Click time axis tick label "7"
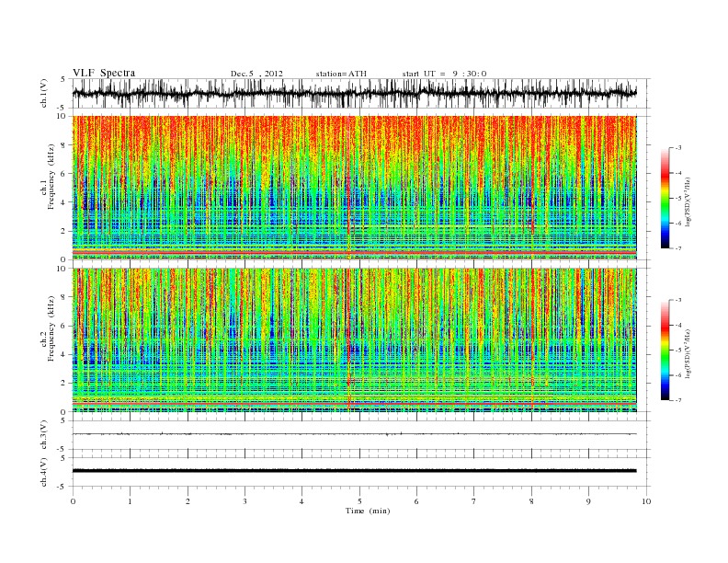The image size is (728, 563). [474, 501]
